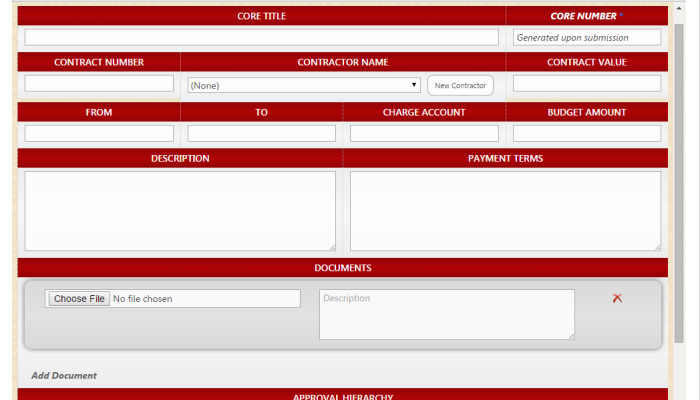
Task: Click the Core Number field
Action: tap(587, 37)
